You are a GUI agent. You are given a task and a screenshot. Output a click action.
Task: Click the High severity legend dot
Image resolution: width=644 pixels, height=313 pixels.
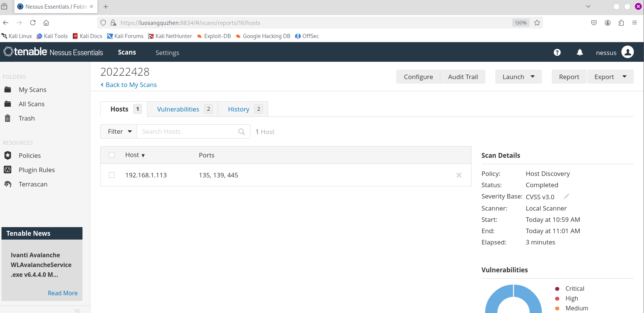point(557,299)
